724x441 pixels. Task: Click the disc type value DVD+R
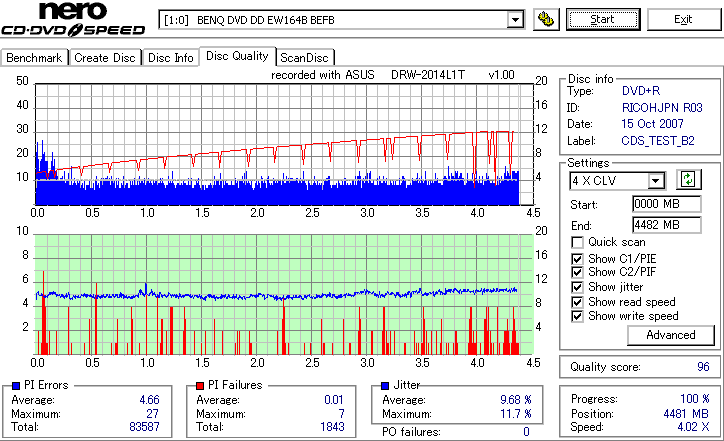[x=641, y=91]
